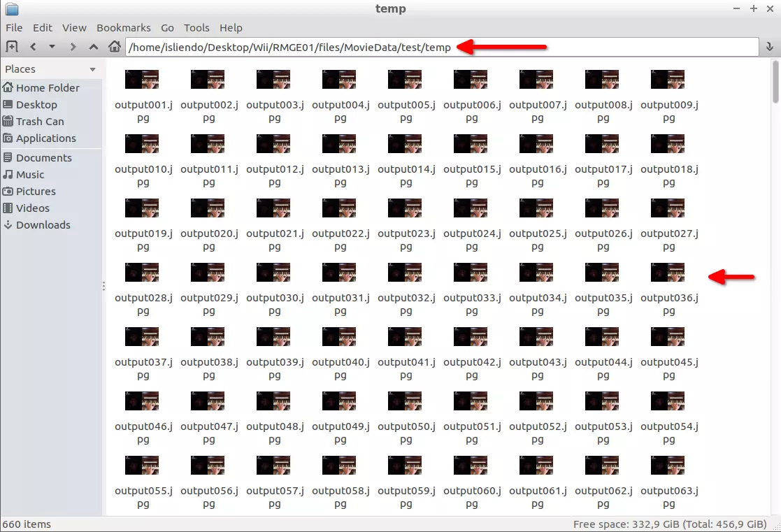Image resolution: width=781 pixels, height=532 pixels.
Task: Open the File menu
Action: [14, 28]
